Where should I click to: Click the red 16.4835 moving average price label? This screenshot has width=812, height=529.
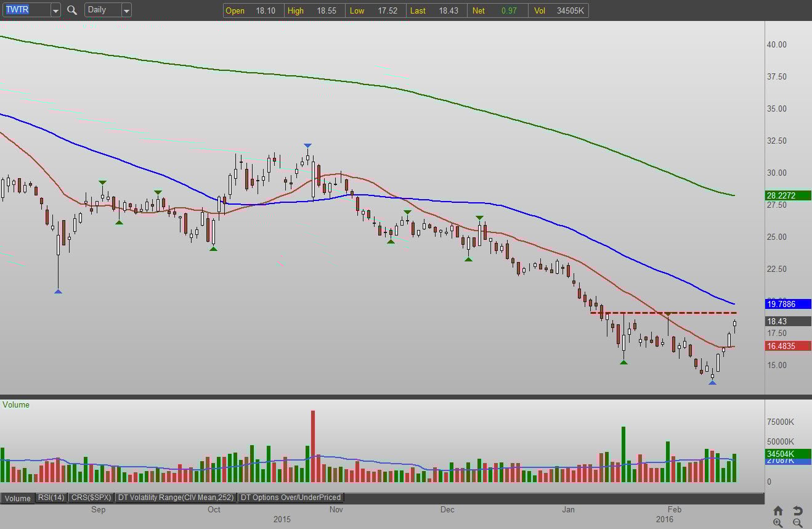[x=788, y=346]
